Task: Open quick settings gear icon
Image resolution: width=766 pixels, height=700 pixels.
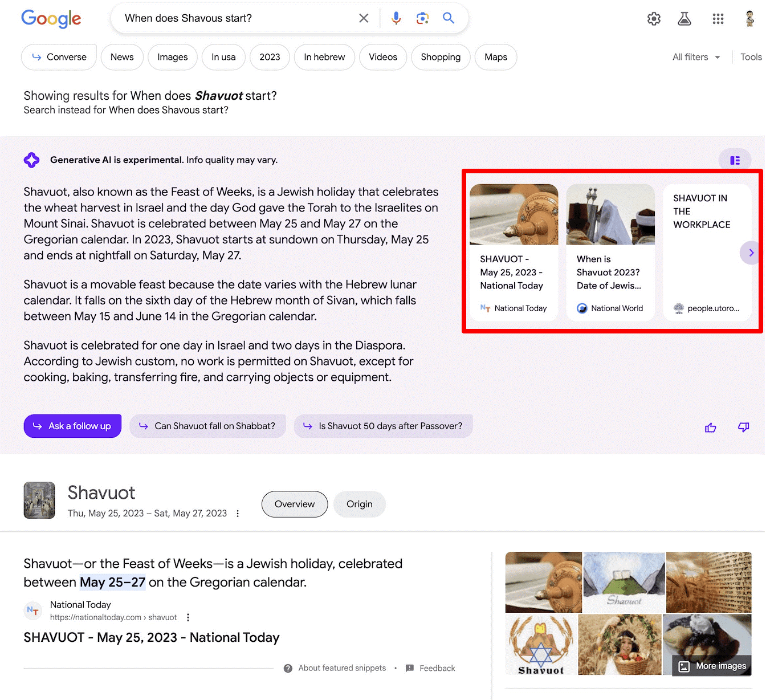Action: coord(654,19)
